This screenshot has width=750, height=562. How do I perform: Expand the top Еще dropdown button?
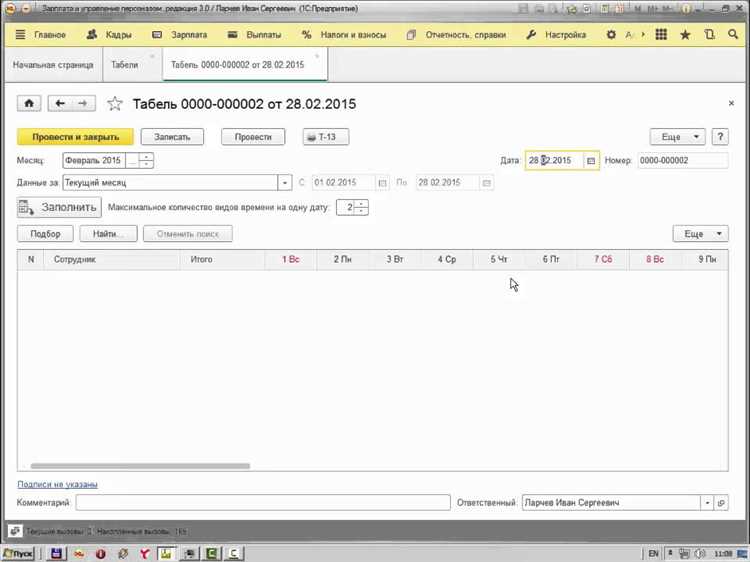[677, 137]
